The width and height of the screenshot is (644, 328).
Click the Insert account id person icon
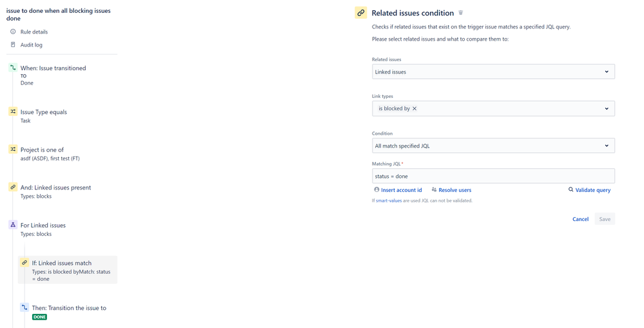pyautogui.click(x=376, y=189)
